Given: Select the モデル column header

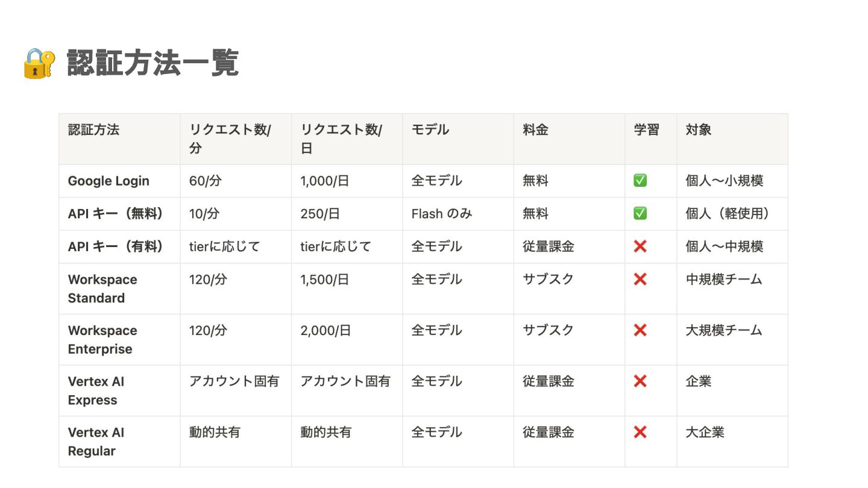Looking at the screenshot, I should point(458,139).
